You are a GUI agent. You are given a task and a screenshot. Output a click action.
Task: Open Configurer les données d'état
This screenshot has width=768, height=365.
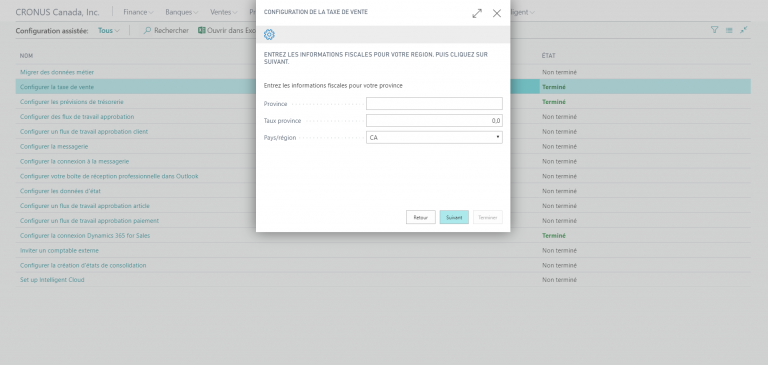tap(60, 191)
